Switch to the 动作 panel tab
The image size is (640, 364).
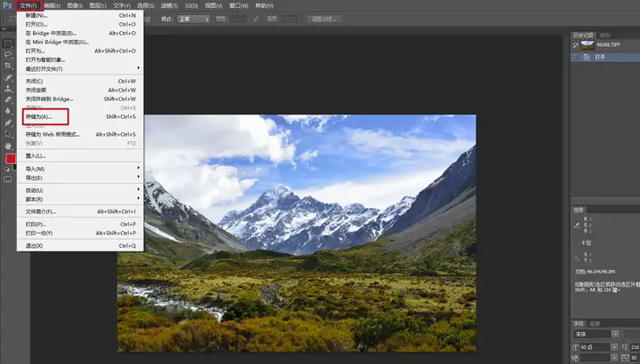(605, 35)
